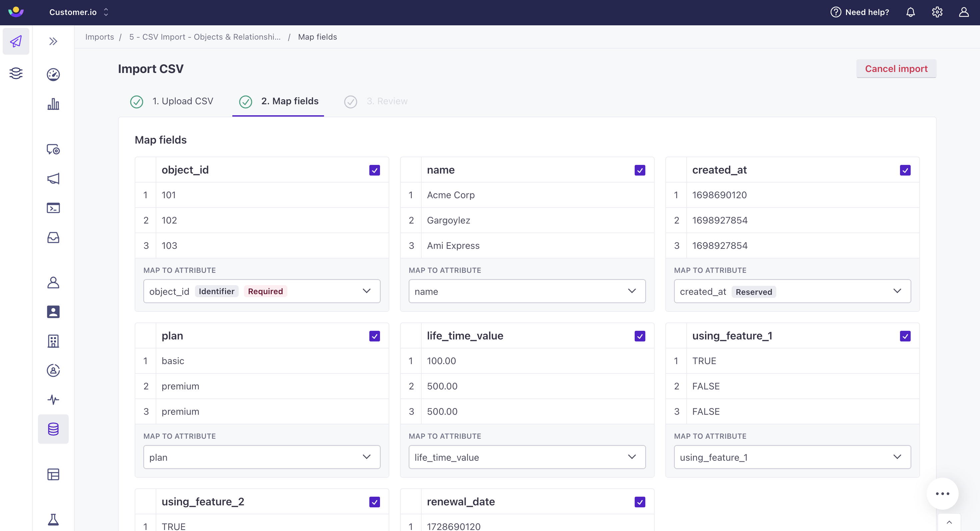Open the using_feature_1 attribute dropdown
Screen dimensions: 980x531
(792, 457)
